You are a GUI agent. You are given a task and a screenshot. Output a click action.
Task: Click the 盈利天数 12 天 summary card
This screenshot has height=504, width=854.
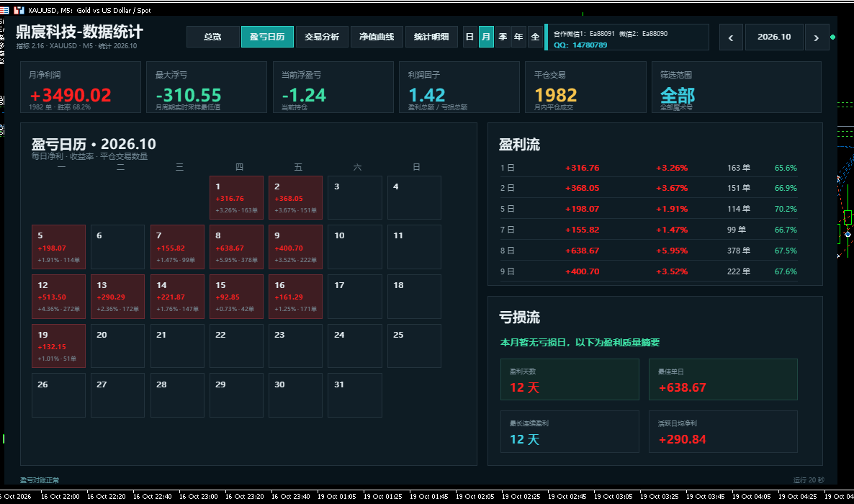[x=570, y=379]
